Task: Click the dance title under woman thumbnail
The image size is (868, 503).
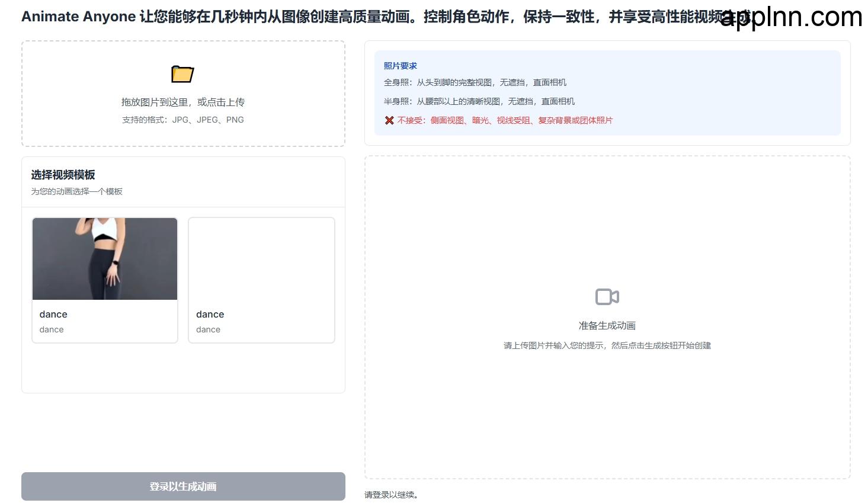Action: click(x=53, y=314)
